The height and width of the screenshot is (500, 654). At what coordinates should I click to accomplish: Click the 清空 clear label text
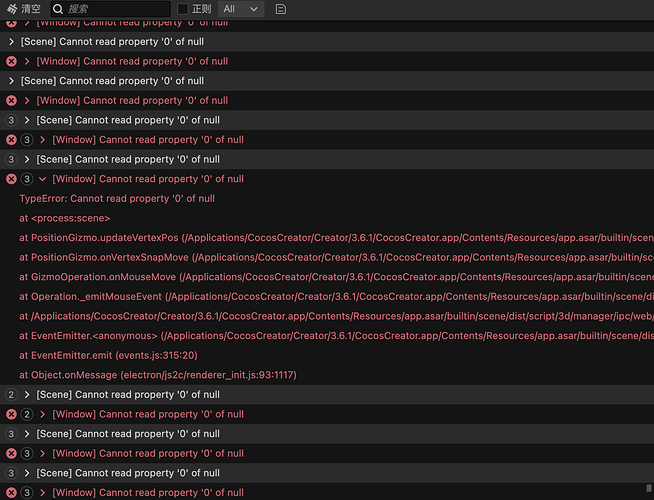point(31,9)
